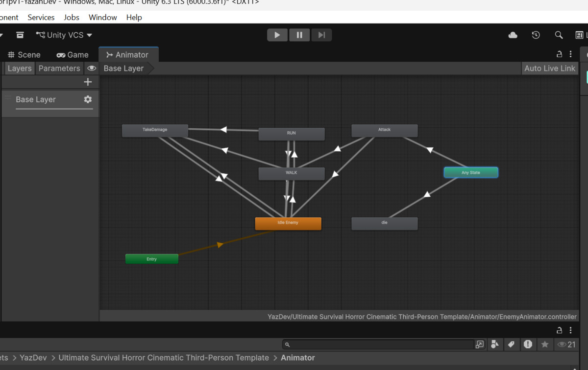The image size is (588, 370).
Task: Open the Search by Log Type alert icon
Action: pos(528,345)
